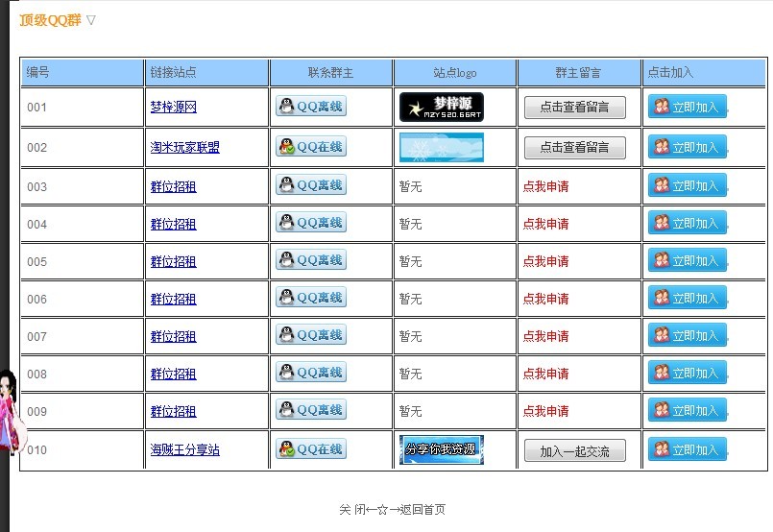Click the 关闭 text at page bottom
This screenshot has height=532, width=773.
352,509
